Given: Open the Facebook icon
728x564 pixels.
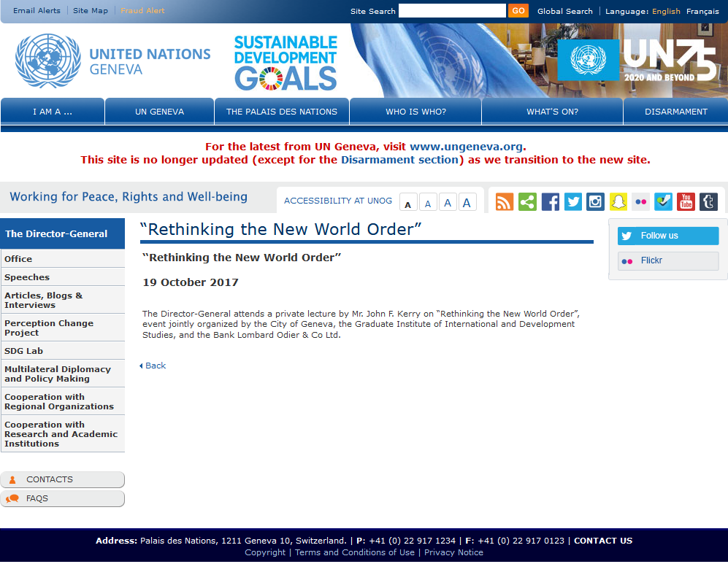Looking at the screenshot, I should (550, 202).
